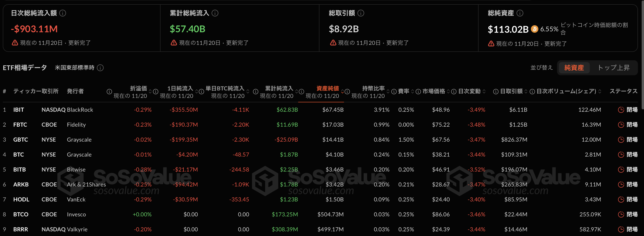Click the orange Bitcoin logo icon

(x=534, y=29)
